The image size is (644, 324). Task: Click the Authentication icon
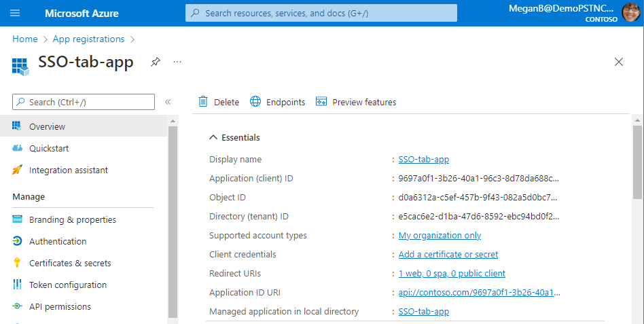coord(17,241)
